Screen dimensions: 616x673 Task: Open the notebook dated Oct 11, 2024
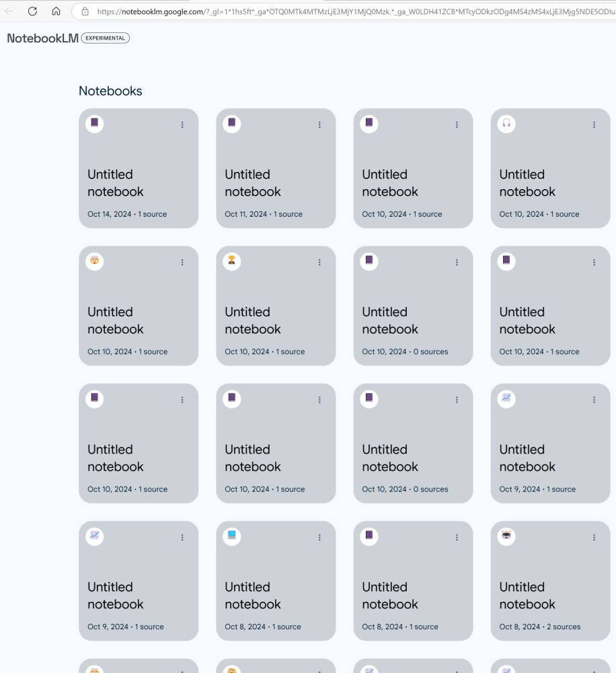click(x=276, y=168)
